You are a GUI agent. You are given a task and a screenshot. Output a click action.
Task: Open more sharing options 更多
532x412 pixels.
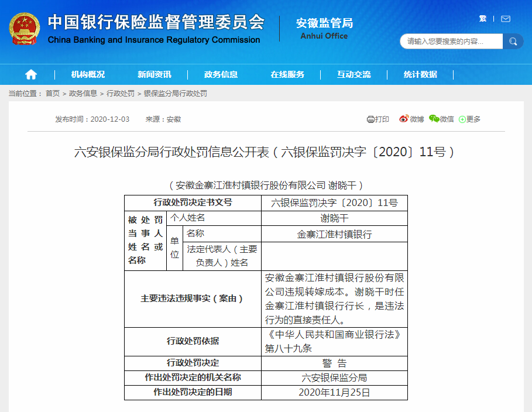[469, 119]
